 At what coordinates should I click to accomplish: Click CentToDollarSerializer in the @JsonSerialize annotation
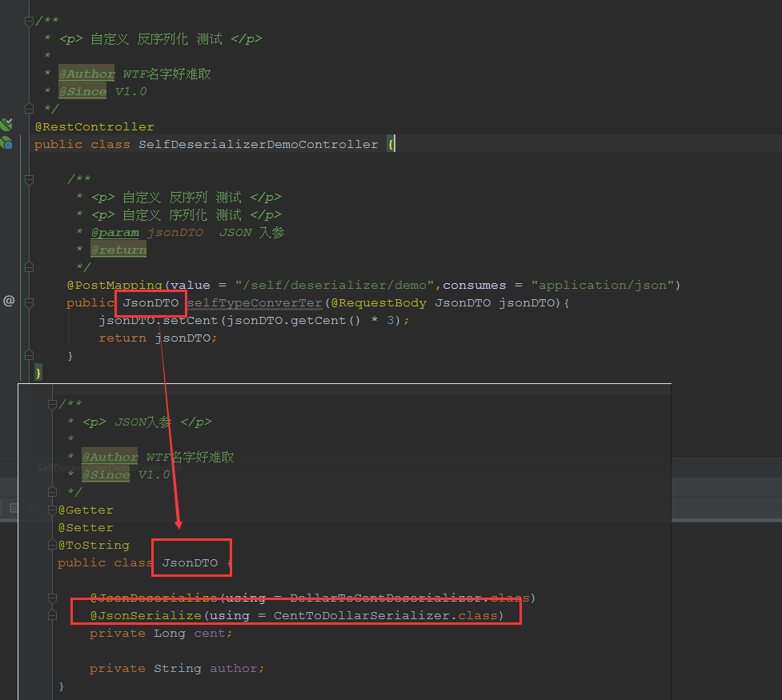(362, 615)
